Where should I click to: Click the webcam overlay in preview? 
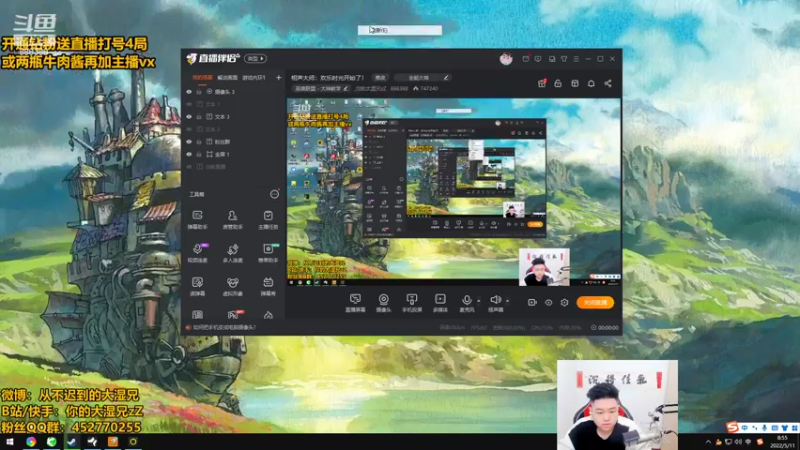tap(544, 267)
